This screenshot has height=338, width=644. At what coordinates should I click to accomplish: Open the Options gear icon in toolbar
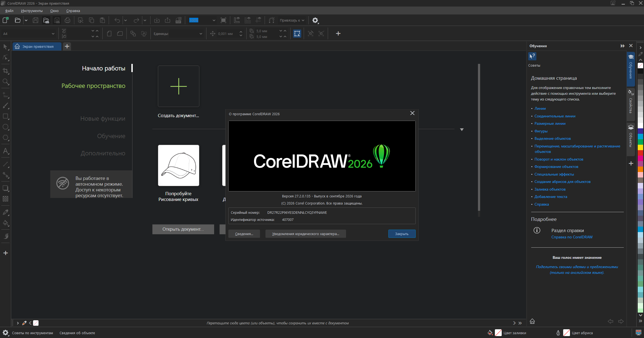[315, 20]
